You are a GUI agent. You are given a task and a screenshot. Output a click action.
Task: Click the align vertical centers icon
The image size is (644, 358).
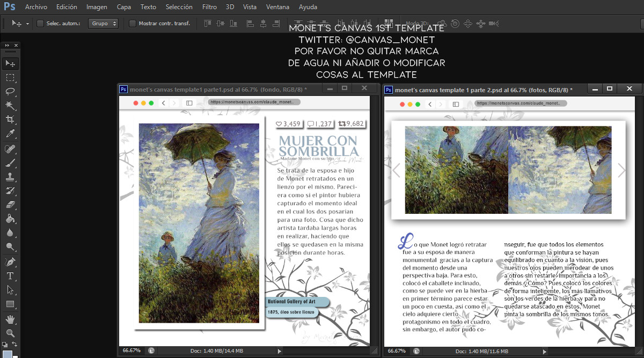(220, 24)
